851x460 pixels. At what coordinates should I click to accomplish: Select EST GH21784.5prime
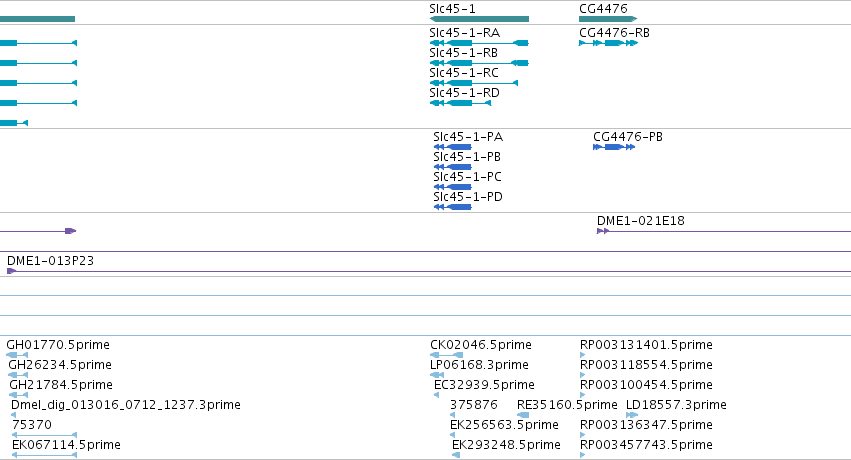[x=18, y=395]
